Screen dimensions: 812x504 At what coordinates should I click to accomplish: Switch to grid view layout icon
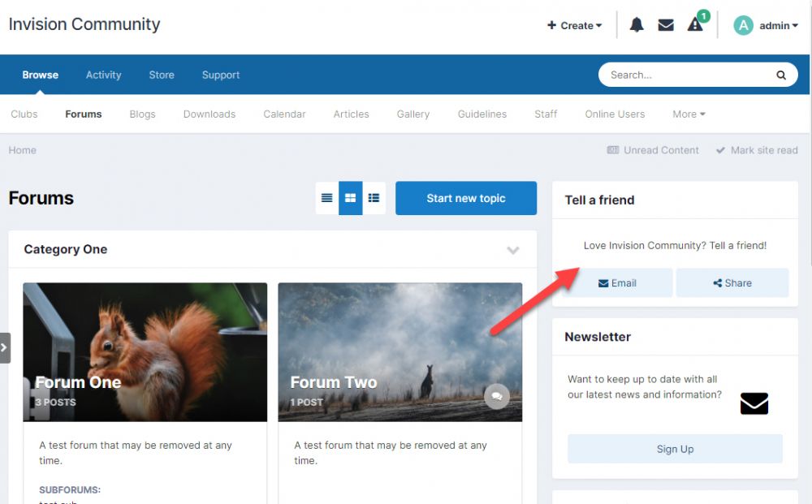(351, 198)
